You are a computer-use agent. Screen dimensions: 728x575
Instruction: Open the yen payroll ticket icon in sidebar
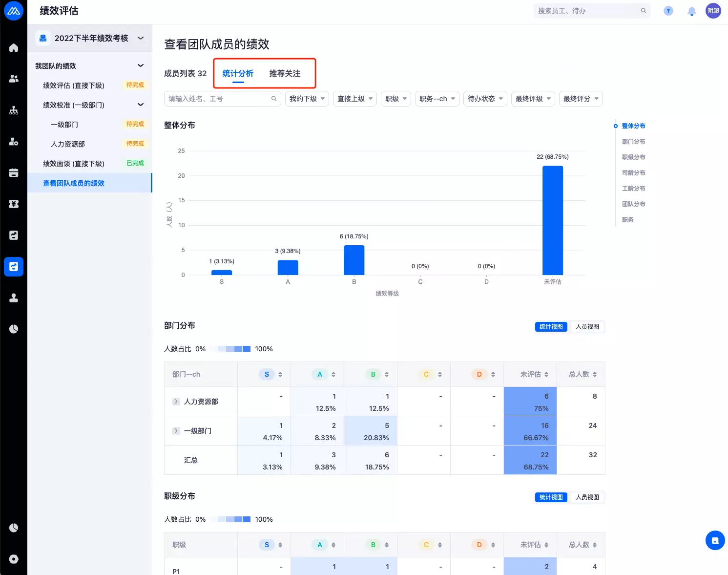(14, 204)
